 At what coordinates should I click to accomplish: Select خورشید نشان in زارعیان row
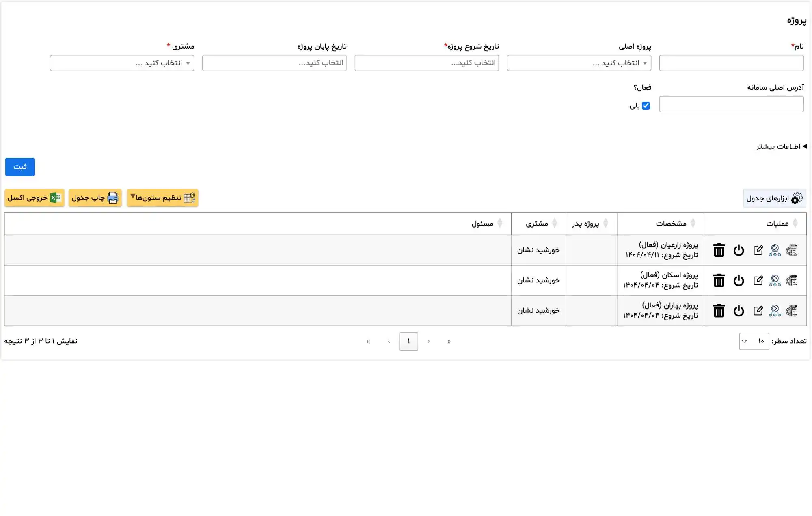538,250
